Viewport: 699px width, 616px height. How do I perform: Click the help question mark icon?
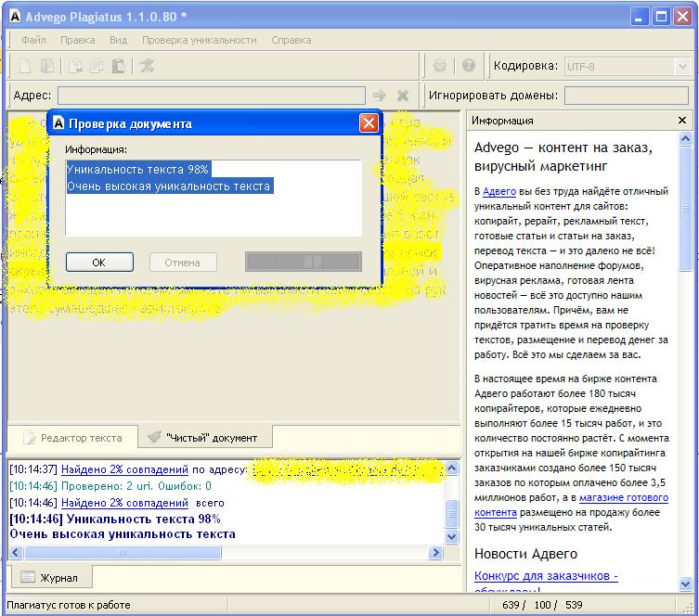[x=468, y=66]
